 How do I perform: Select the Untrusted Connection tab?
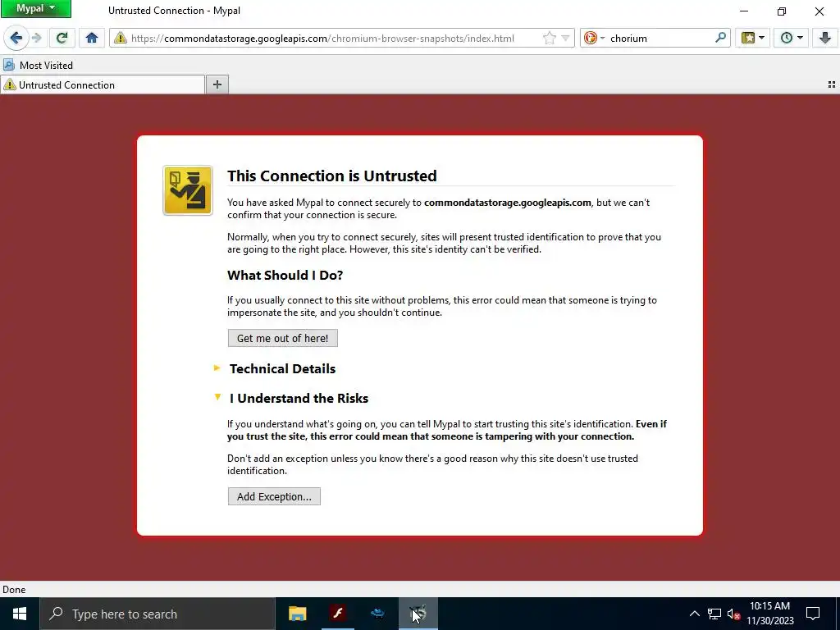103,84
